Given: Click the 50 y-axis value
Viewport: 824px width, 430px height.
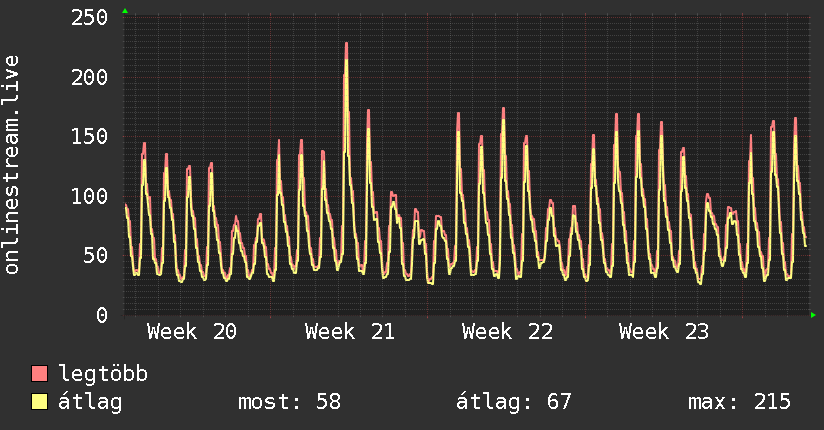Looking at the screenshot, I should pyautogui.click(x=96, y=255).
